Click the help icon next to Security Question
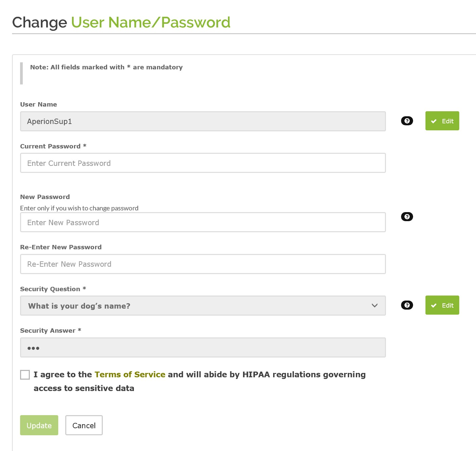 (407, 305)
